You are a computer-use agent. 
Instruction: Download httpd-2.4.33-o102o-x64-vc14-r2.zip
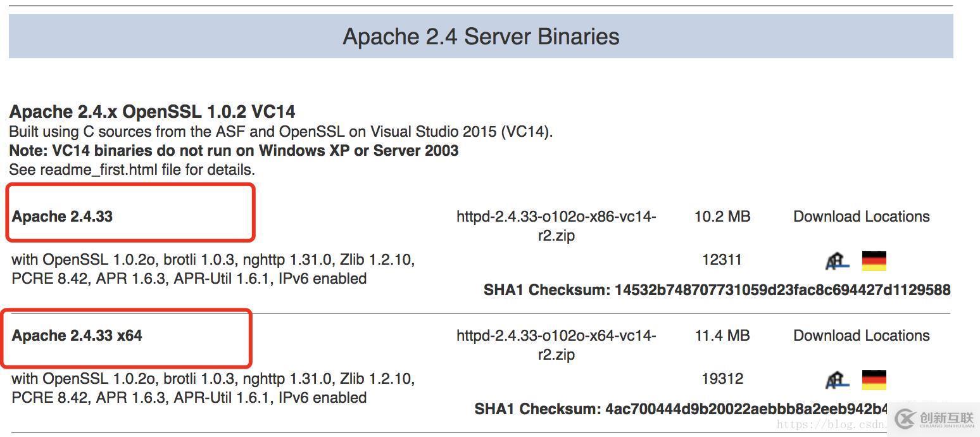tap(556, 345)
